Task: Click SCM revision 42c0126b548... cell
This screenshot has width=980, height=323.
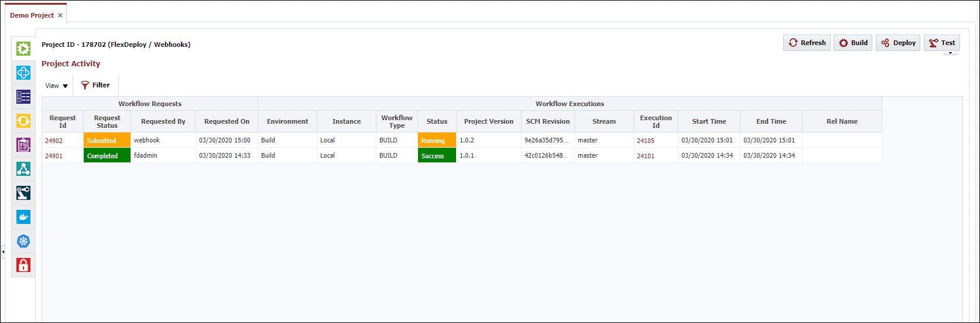Action: point(548,155)
